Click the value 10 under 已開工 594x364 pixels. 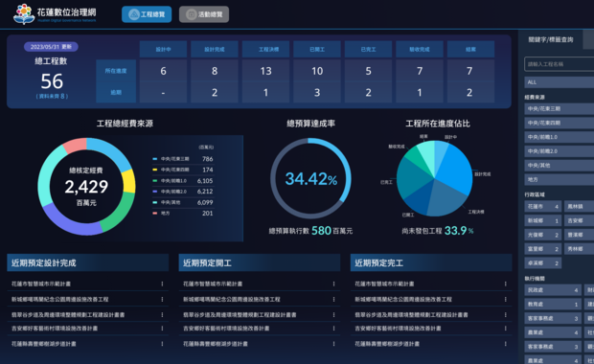pos(317,71)
